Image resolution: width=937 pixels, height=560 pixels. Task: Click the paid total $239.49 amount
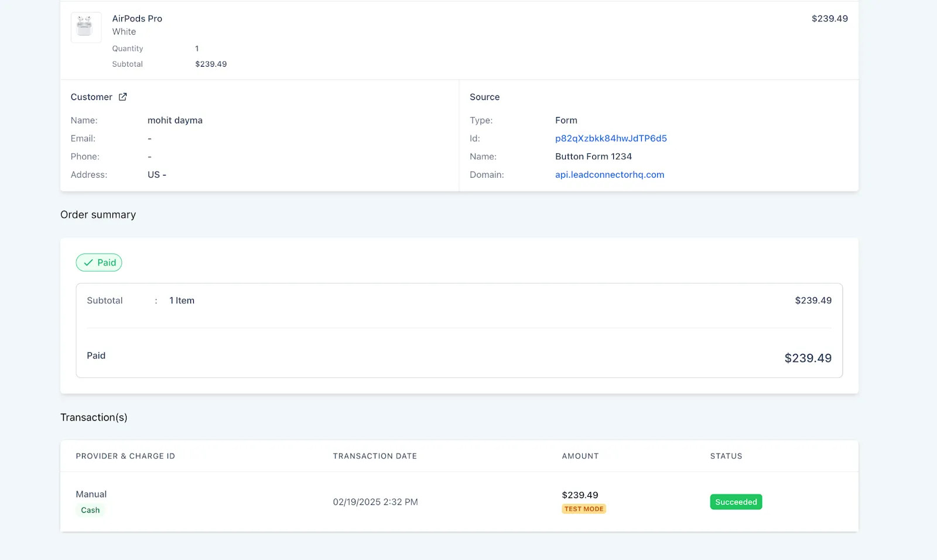(808, 358)
